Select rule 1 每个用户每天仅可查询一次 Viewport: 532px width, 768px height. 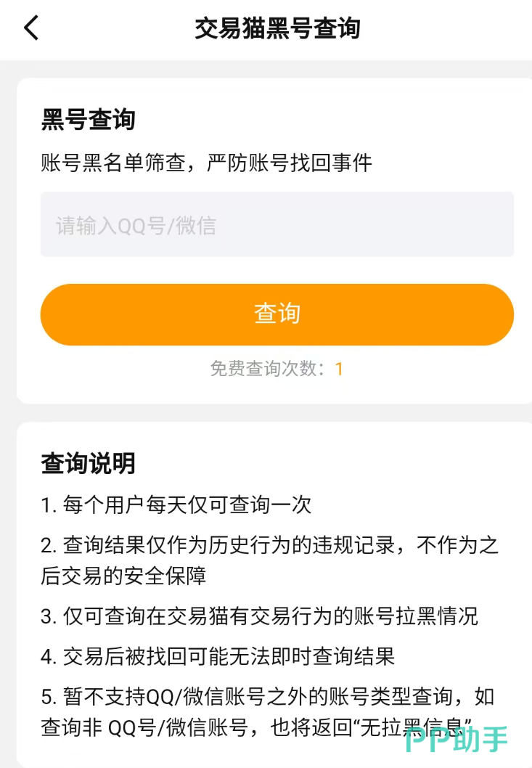(176, 504)
